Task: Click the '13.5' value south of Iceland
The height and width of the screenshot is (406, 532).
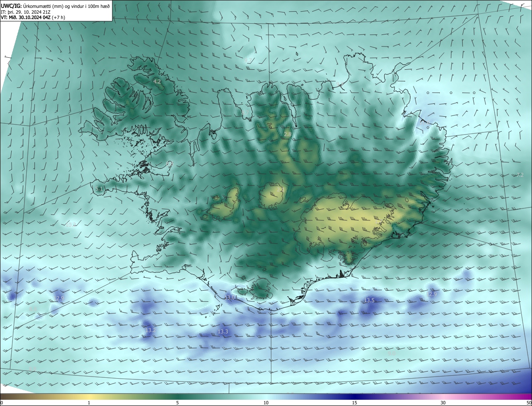Action: (369, 300)
